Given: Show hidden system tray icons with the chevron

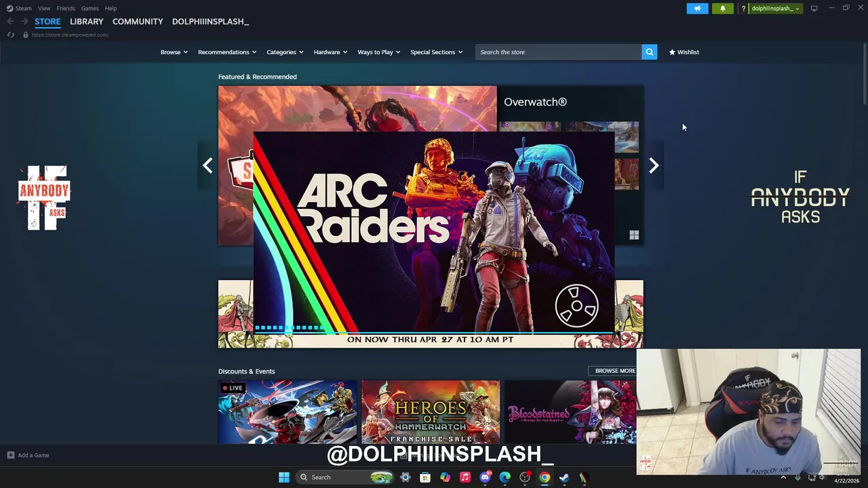Looking at the screenshot, I should 783,477.
